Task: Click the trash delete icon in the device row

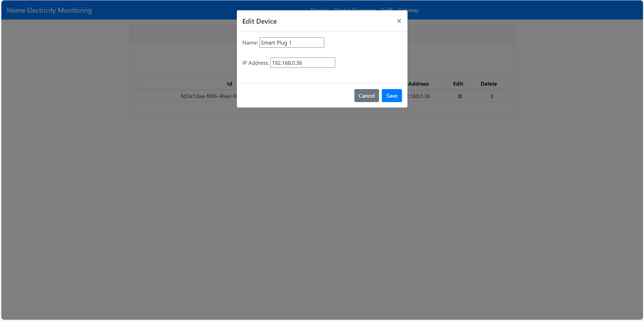Action: tap(491, 96)
